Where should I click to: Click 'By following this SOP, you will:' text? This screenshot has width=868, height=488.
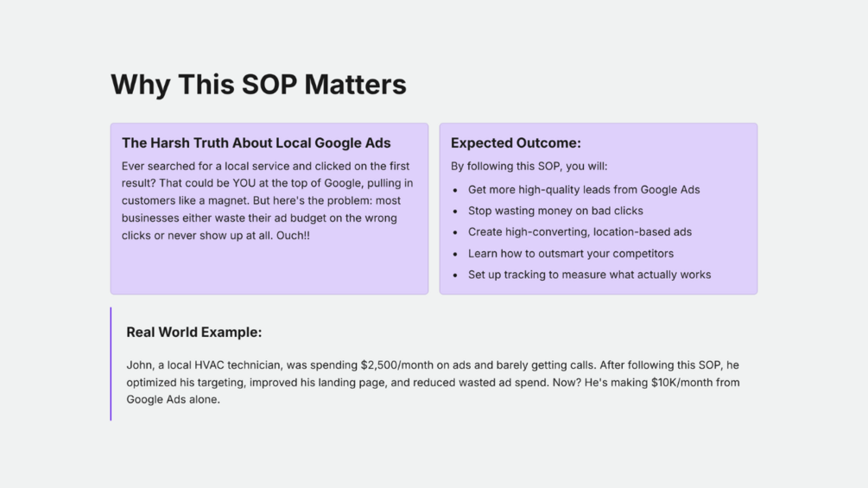point(529,166)
